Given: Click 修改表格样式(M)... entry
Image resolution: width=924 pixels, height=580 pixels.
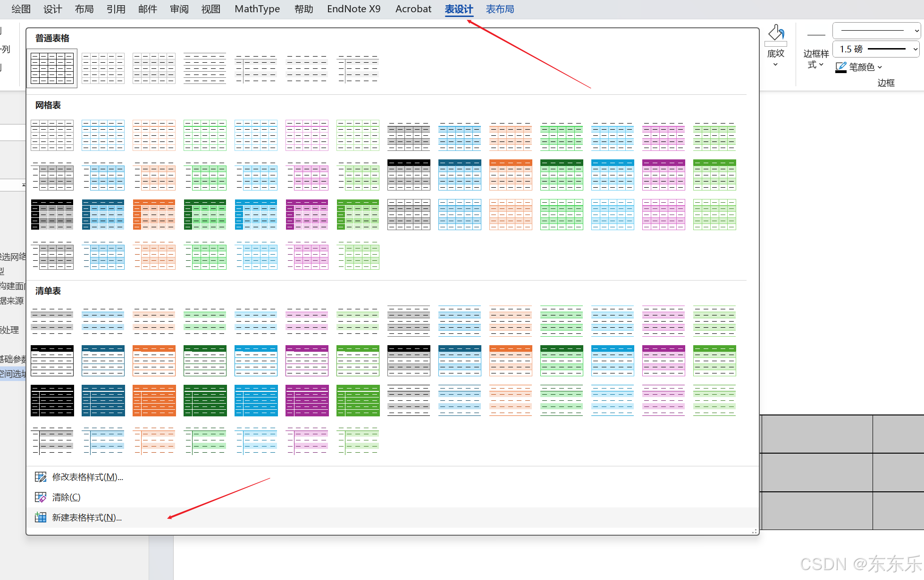Looking at the screenshot, I should click(x=87, y=477).
